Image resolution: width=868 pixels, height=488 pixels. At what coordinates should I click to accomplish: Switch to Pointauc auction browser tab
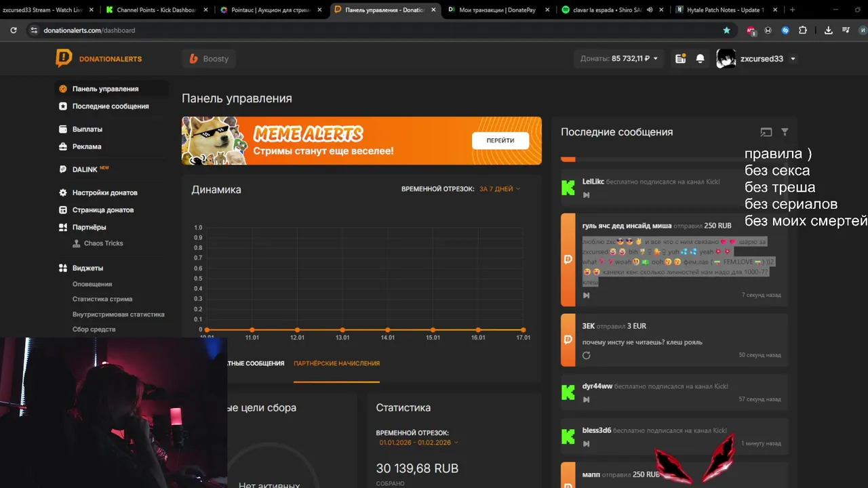coord(270,10)
